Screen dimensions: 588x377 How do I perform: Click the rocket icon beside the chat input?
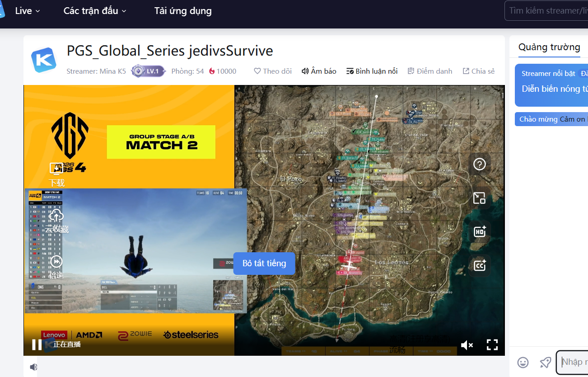point(546,362)
